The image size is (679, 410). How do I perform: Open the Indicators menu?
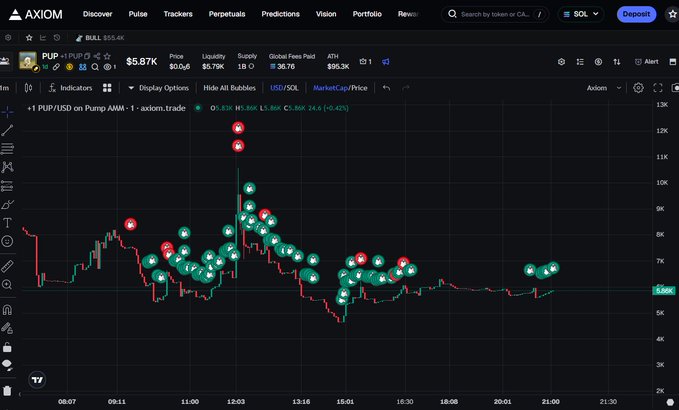[x=71, y=88]
